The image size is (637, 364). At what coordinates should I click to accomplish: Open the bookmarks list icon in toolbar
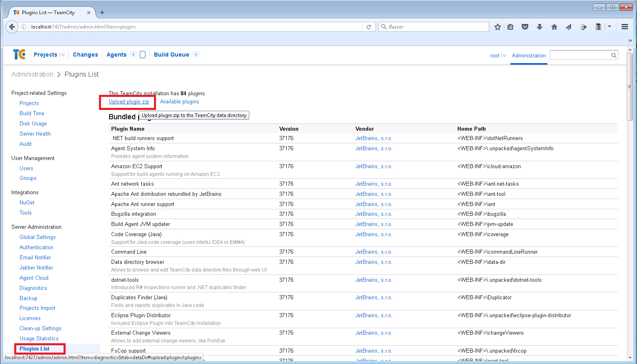tap(510, 27)
